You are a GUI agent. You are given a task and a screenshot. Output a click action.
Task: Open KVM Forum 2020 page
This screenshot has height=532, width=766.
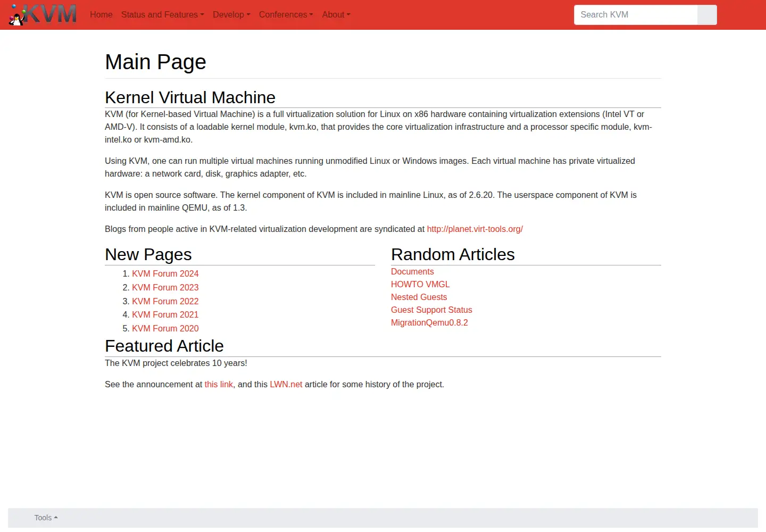click(x=165, y=329)
